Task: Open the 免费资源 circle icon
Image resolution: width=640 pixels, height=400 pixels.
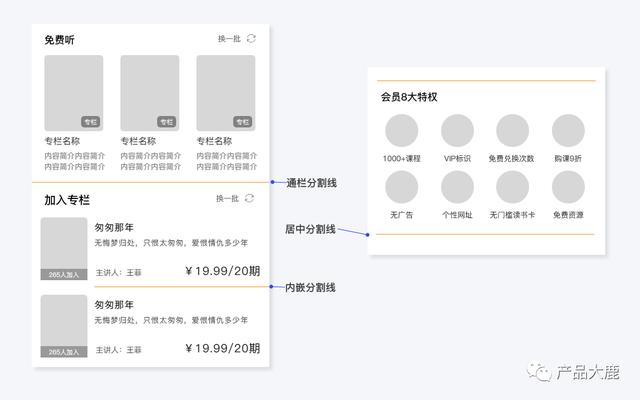Action: coord(568,187)
